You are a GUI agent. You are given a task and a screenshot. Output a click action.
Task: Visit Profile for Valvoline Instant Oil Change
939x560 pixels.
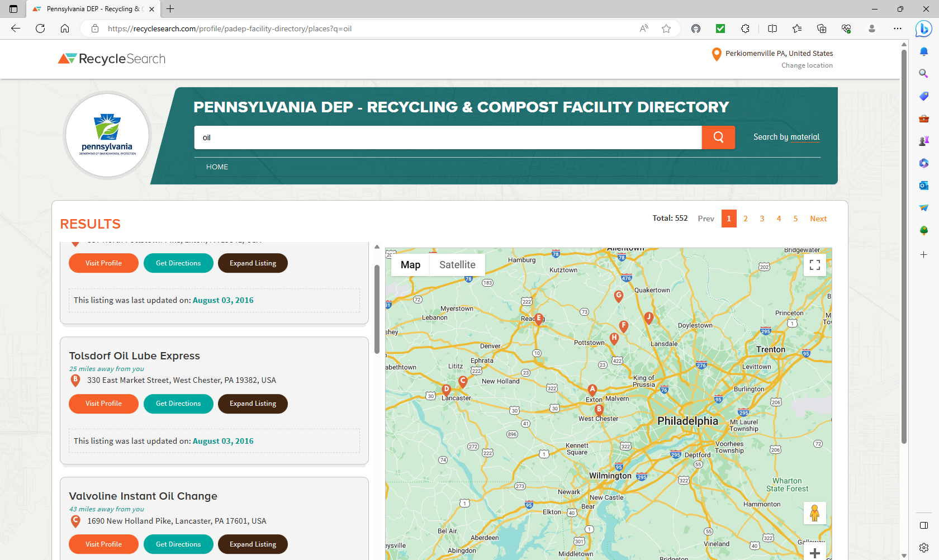103,544
